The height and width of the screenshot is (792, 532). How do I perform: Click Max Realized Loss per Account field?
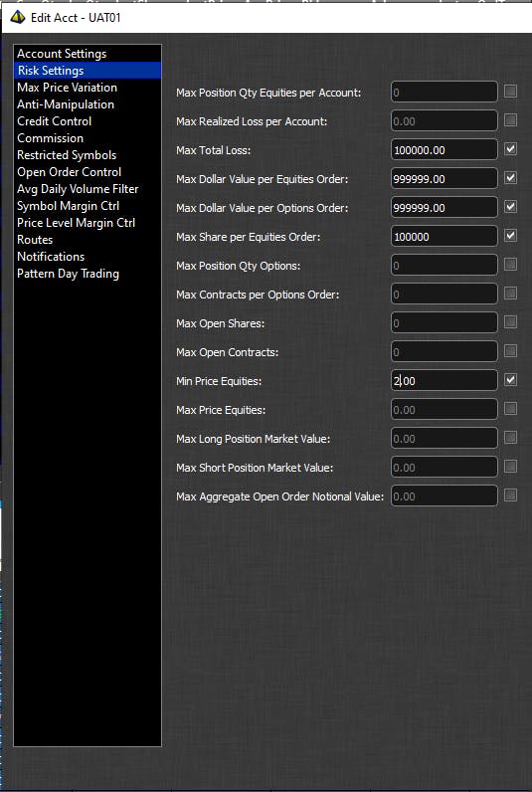pos(444,120)
